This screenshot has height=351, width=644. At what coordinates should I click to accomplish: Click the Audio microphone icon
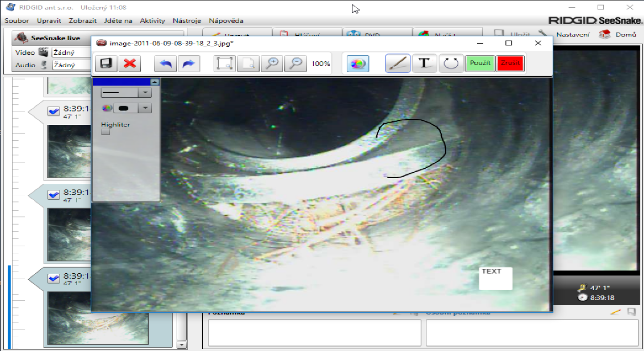(x=44, y=65)
